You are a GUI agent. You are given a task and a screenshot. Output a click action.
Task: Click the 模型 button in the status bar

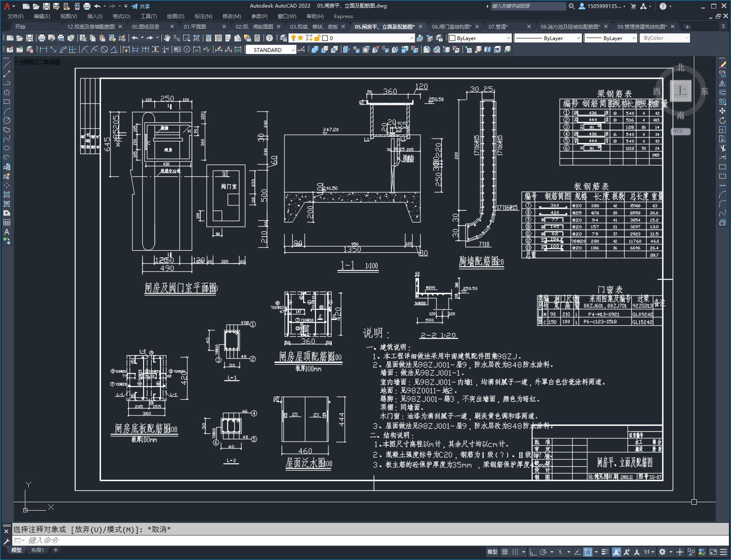click(492, 552)
